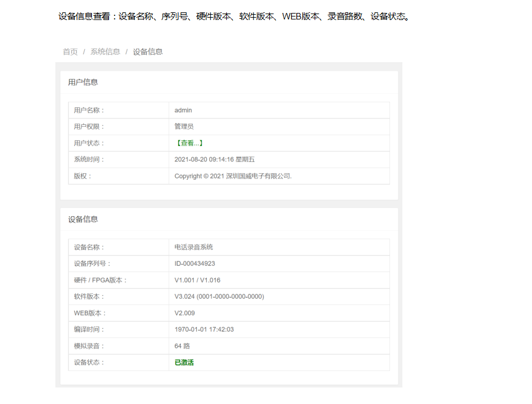
Task: Click the 用户信息 panel header
Action: coord(83,82)
